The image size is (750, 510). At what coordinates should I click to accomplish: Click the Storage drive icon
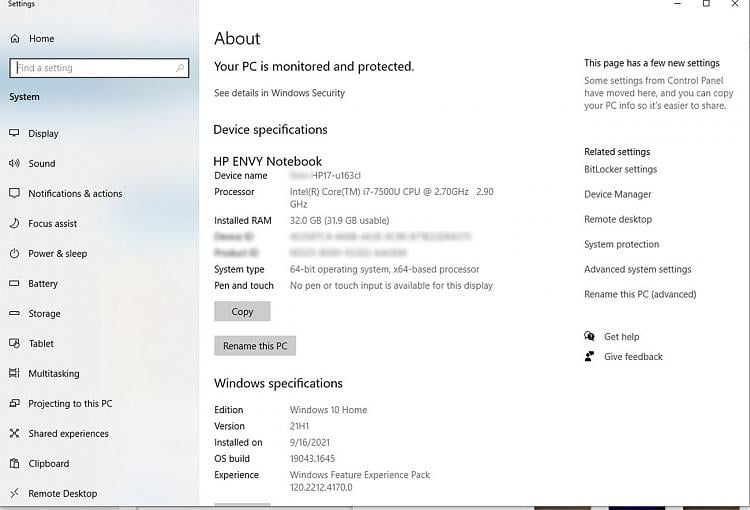point(14,313)
